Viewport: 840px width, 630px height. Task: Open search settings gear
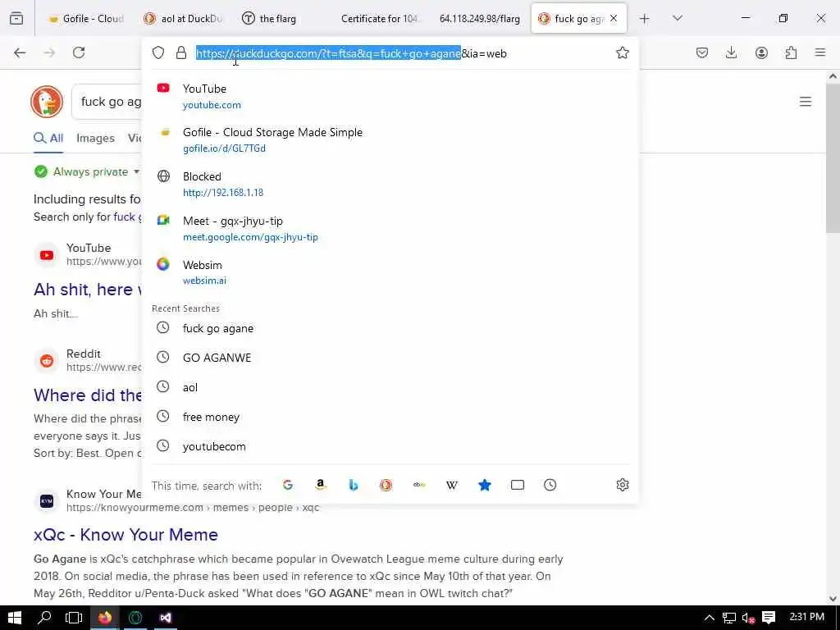[x=622, y=485]
